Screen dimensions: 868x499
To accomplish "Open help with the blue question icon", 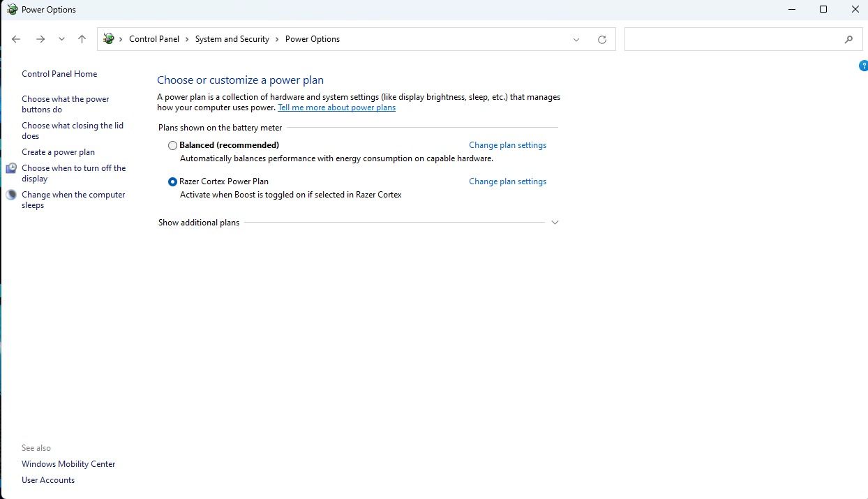I will point(864,66).
